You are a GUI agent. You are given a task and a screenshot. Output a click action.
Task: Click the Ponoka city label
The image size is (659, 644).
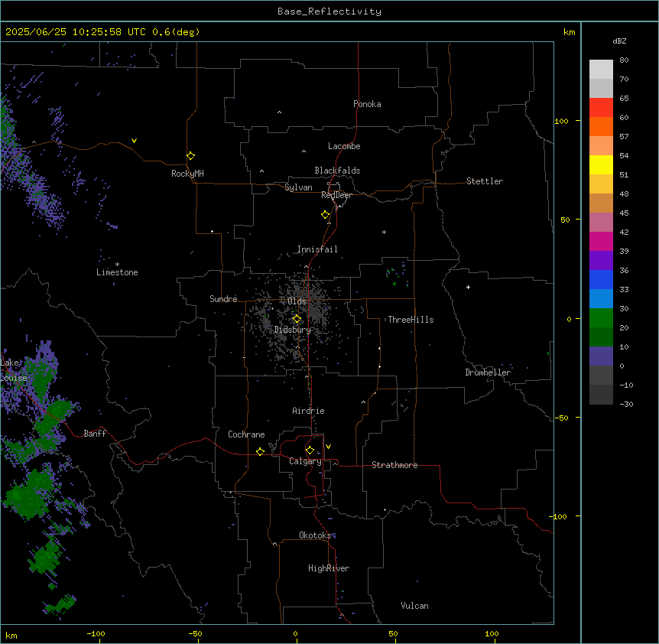(x=367, y=104)
